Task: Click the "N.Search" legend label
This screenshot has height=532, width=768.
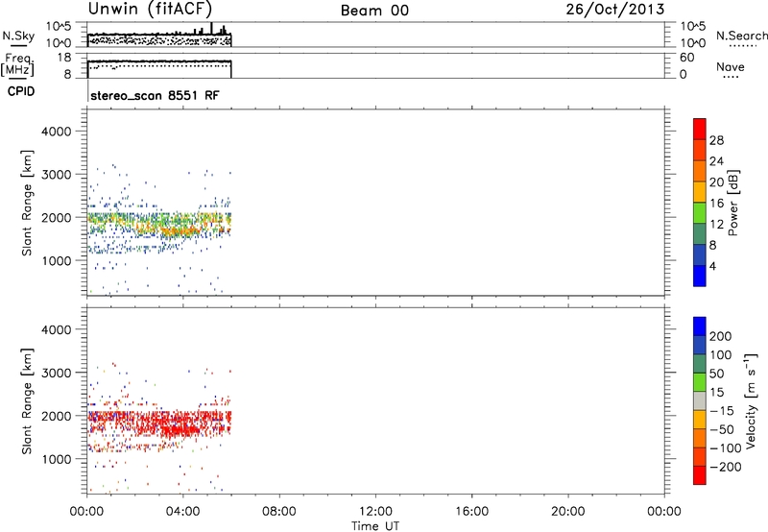Action: point(742,36)
